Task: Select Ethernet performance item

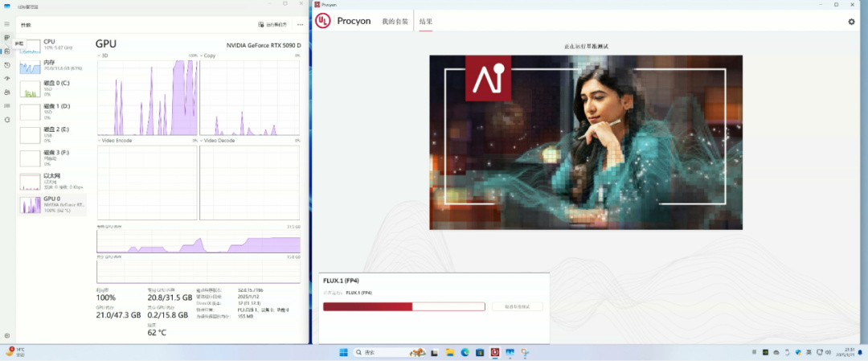Action: tap(52, 182)
